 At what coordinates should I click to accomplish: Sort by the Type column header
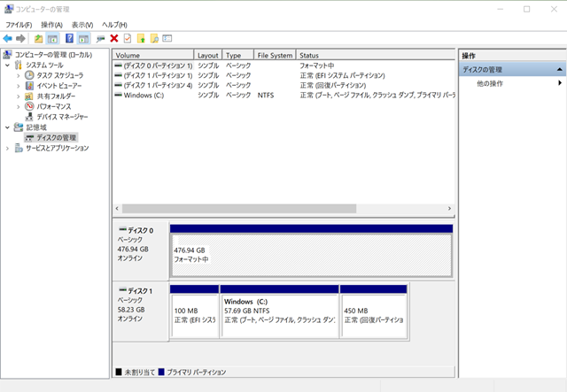click(238, 55)
